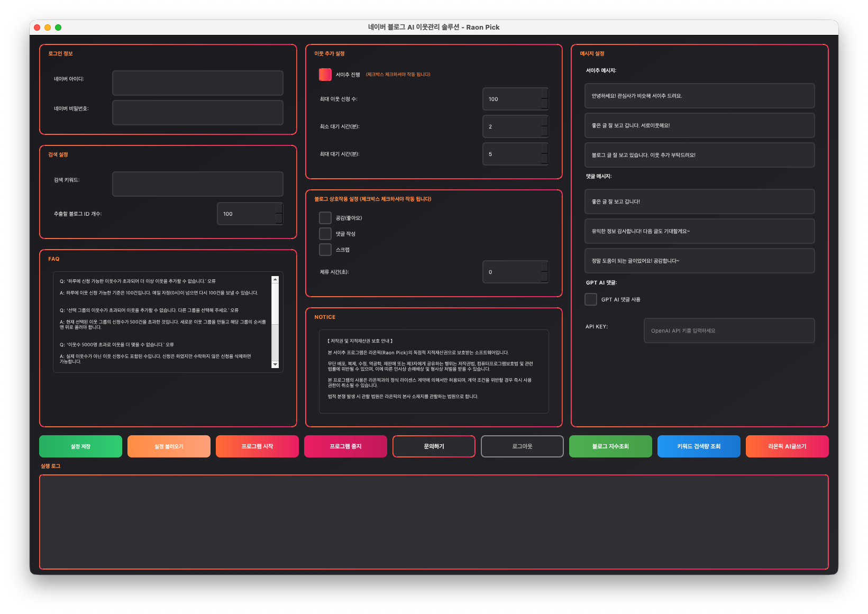Open 키워드 검색량 조회
Viewport: 868px width, 614px height.
[699, 446]
